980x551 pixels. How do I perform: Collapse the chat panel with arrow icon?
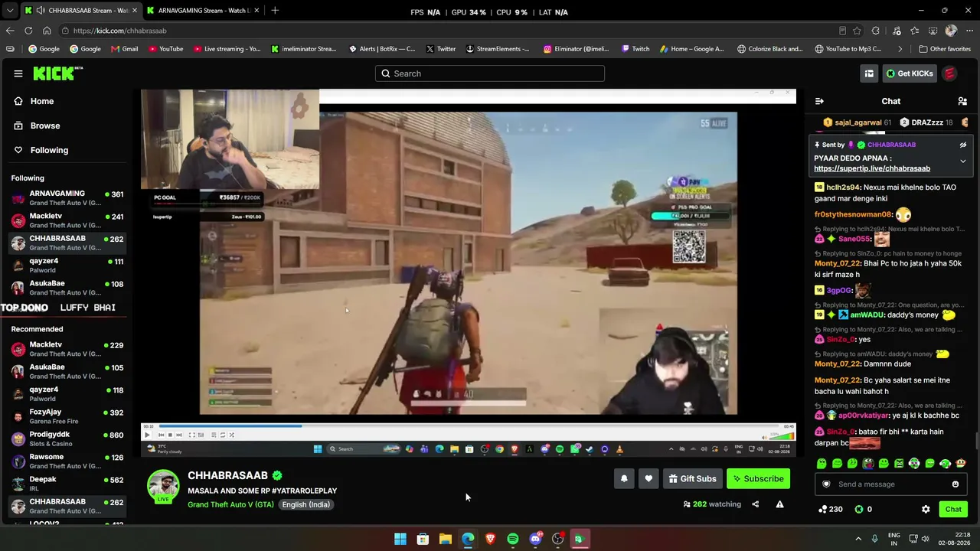coord(819,101)
